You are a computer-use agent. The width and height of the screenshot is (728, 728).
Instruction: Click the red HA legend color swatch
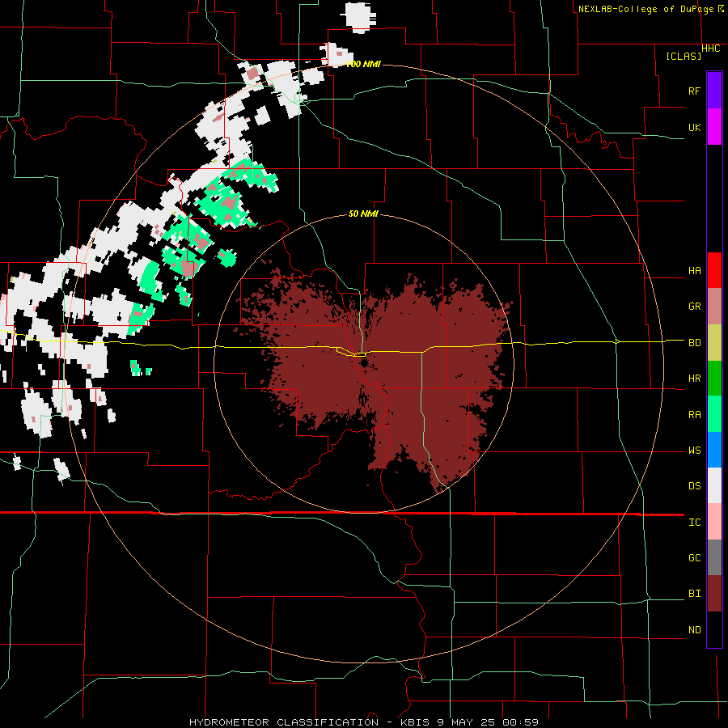(x=714, y=270)
